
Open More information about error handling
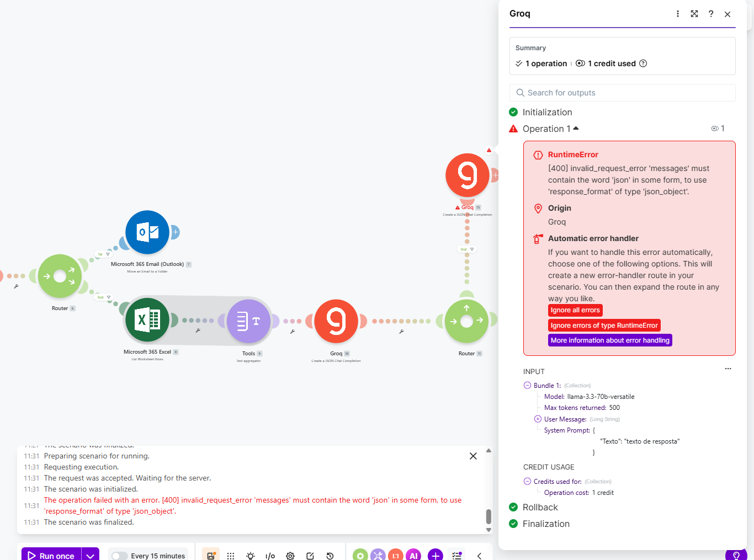(610, 340)
